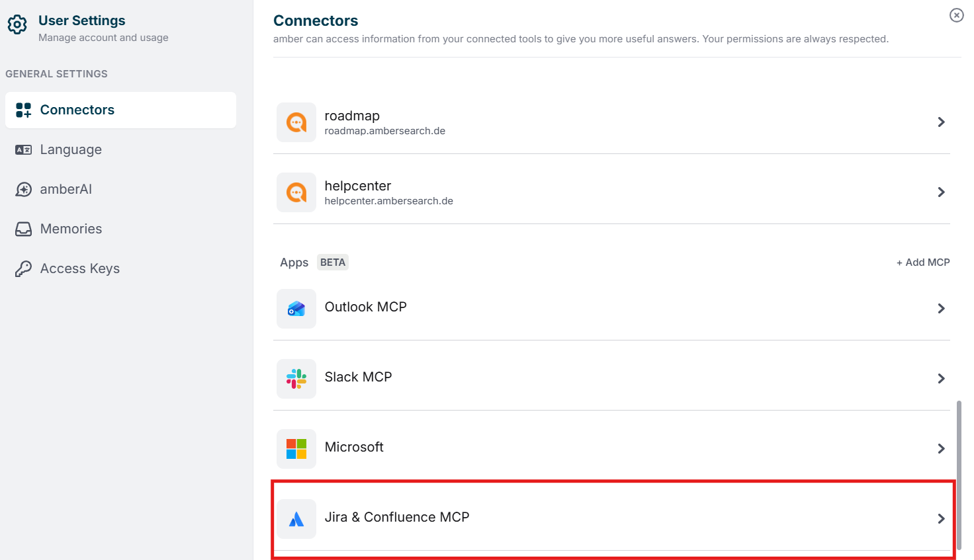
Task: Click the Slack MCP logo icon
Action: [296, 379]
